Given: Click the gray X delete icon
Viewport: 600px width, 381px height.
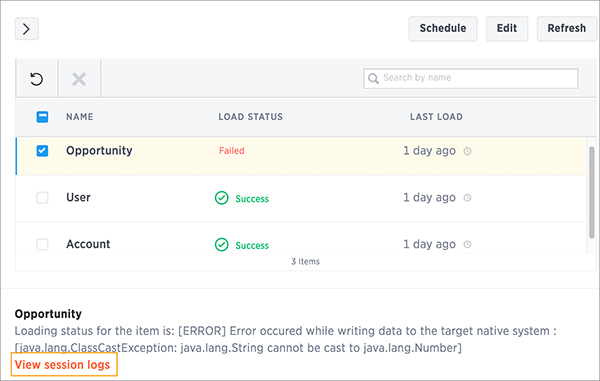Looking at the screenshot, I should (x=79, y=79).
